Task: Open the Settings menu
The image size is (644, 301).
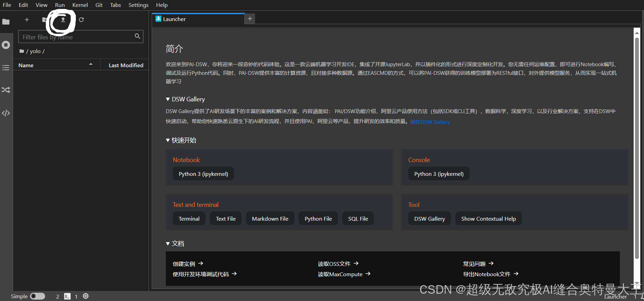Action: (138, 5)
